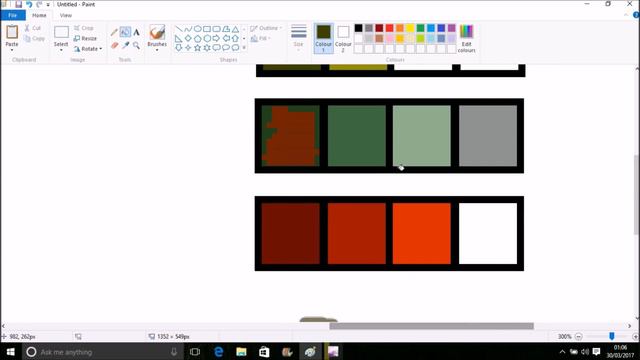Choose the Down arrow shape
640x360 pixels.
[x=178, y=48]
